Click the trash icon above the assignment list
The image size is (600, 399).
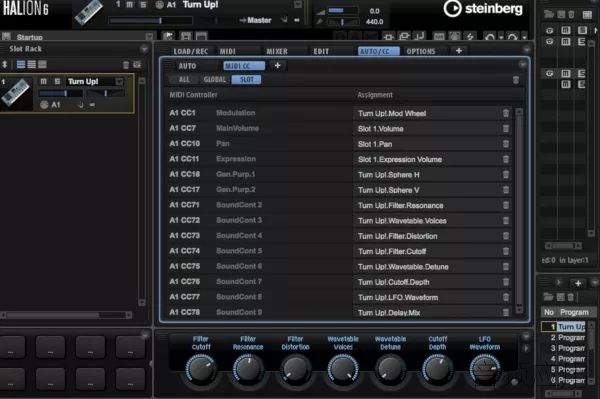[516, 80]
